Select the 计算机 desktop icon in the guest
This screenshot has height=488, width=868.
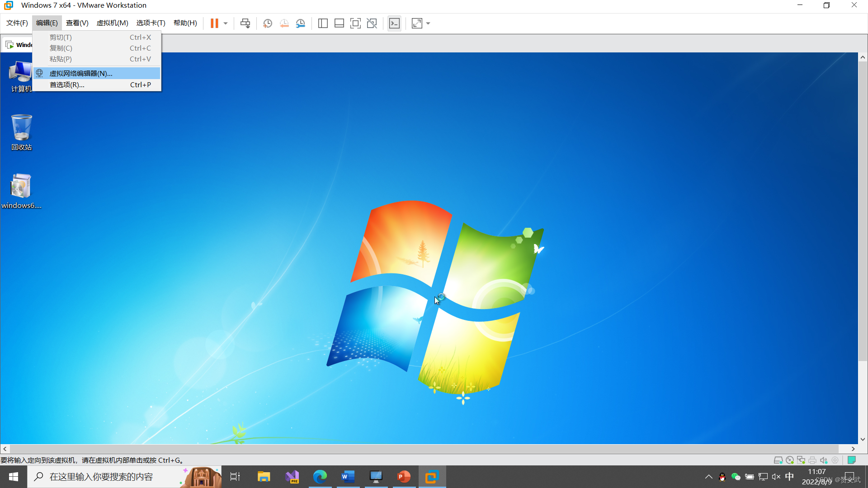[x=21, y=77]
